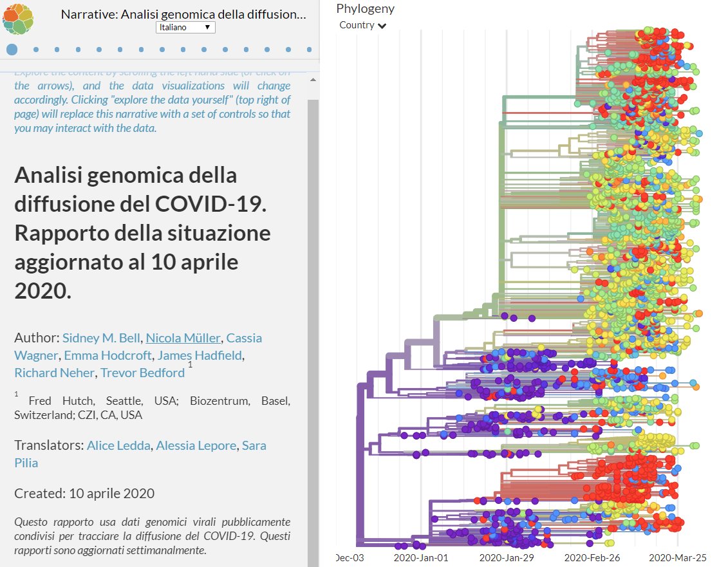The image size is (728, 567).
Task: Click the fifth navigation dot
Action: click(98, 49)
